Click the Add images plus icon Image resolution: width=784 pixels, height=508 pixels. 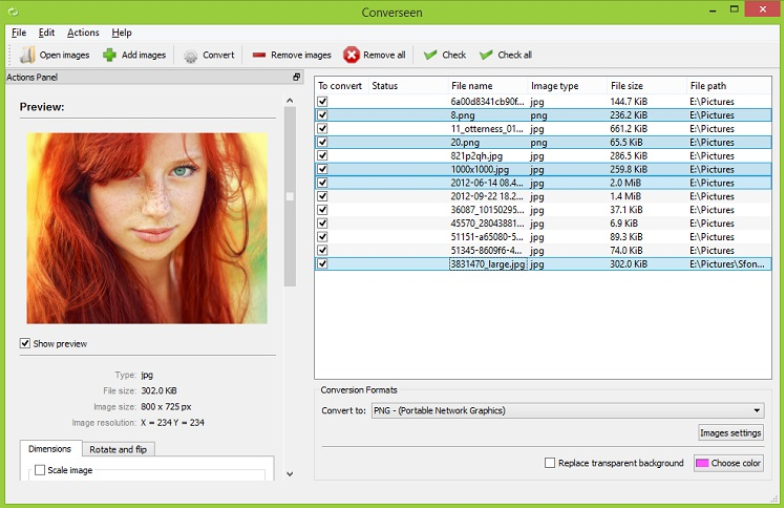110,55
